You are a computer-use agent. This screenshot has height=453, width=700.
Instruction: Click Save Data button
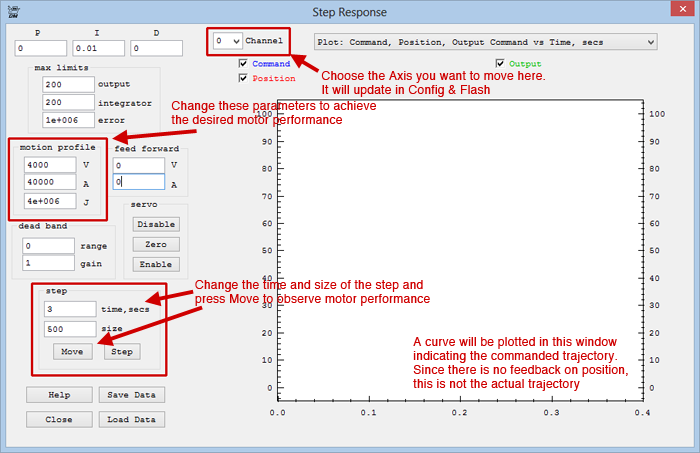(x=131, y=395)
